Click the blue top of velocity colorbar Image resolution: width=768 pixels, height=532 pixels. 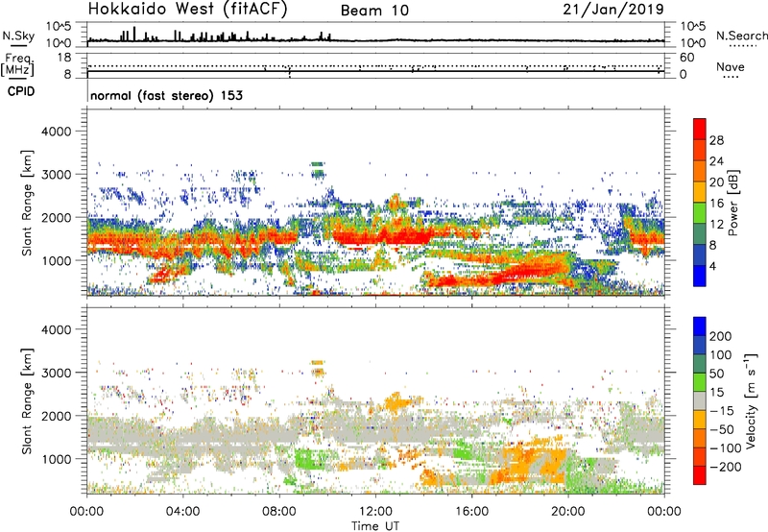point(700,326)
